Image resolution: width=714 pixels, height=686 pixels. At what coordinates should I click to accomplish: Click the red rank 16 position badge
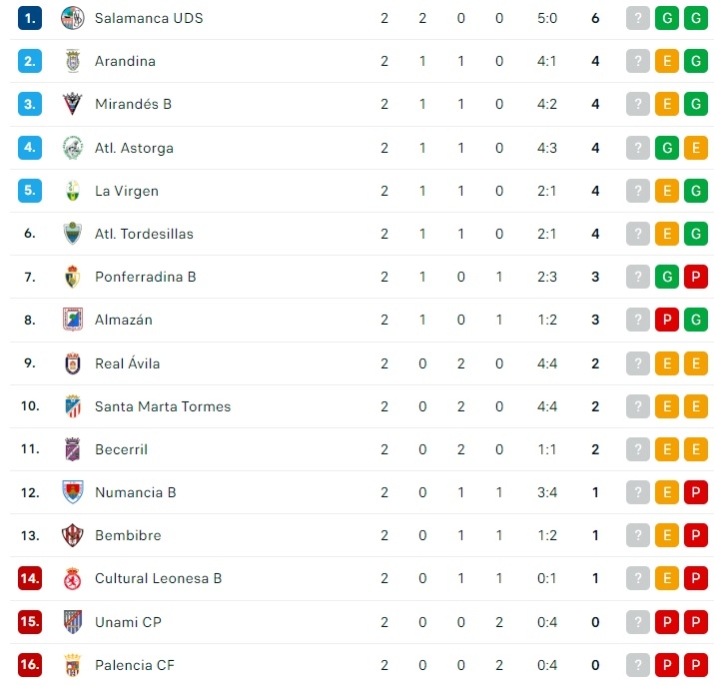[x=30, y=665]
